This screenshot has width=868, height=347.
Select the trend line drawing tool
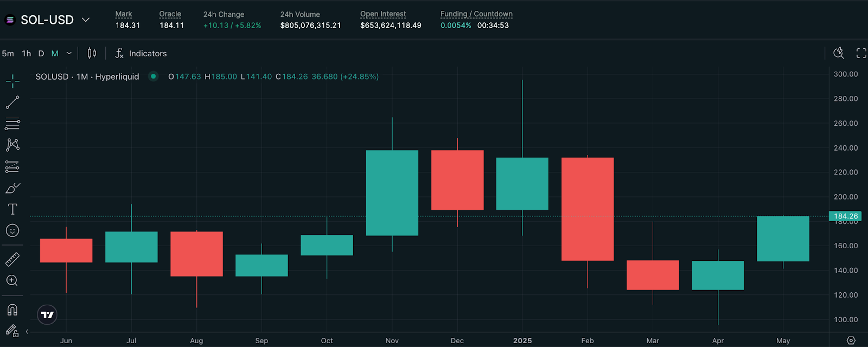pyautogui.click(x=12, y=102)
